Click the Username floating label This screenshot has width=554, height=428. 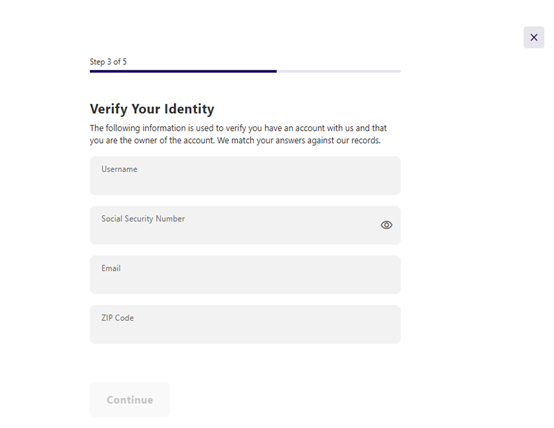(x=119, y=169)
